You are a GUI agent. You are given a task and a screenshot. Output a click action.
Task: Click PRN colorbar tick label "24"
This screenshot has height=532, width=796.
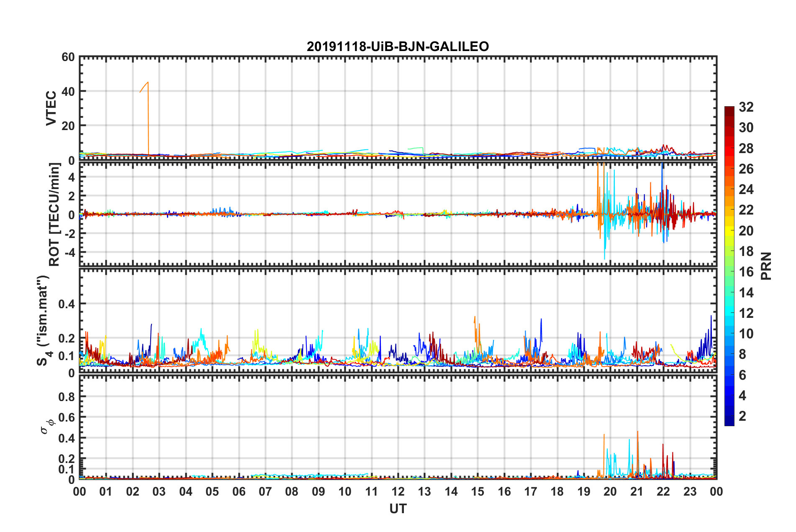[x=746, y=189]
